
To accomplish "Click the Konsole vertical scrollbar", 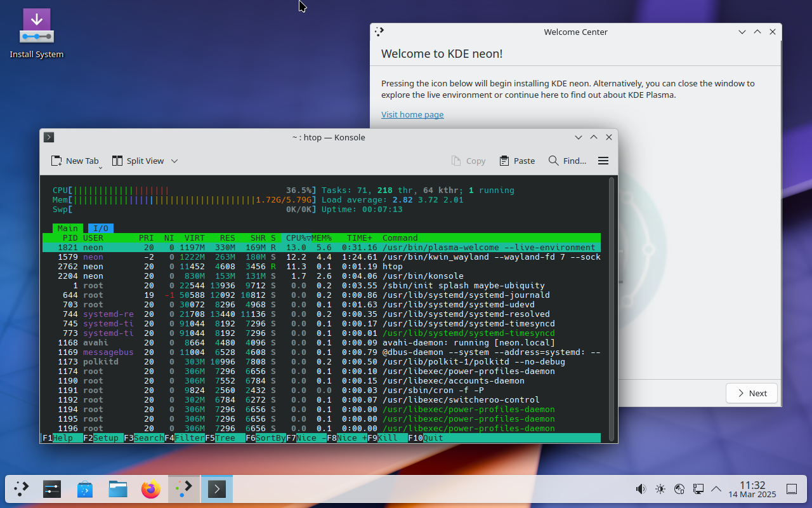I will 612,309.
